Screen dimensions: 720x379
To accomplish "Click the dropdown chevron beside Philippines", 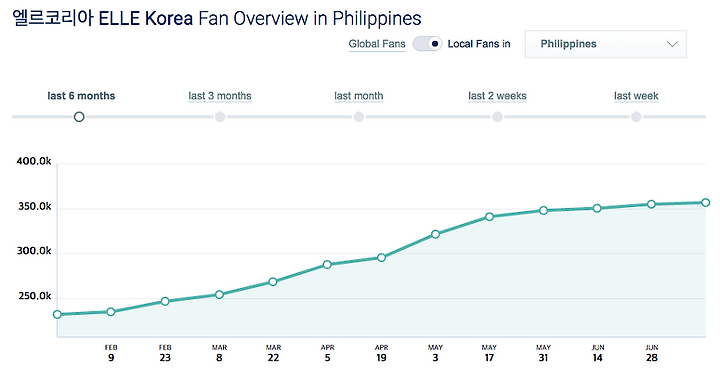I will pos(672,44).
